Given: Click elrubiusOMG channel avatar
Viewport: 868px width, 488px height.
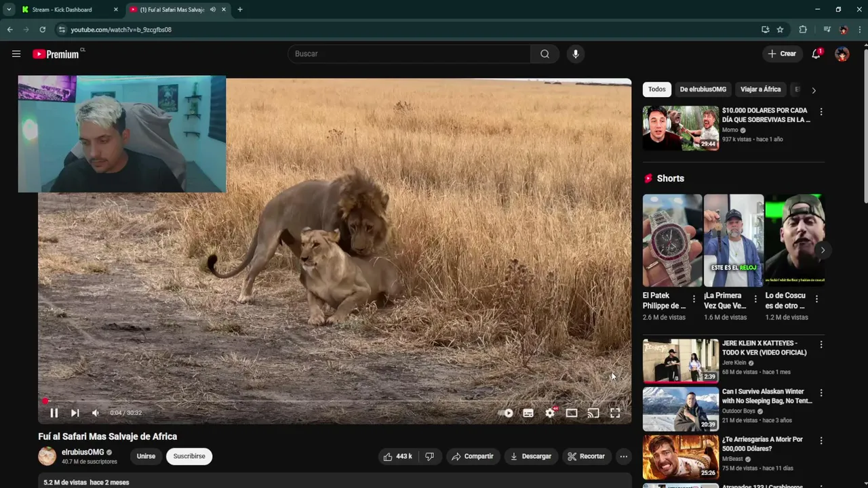Looking at the screenshot, I should pyautogui.click(x=47, y=456).
